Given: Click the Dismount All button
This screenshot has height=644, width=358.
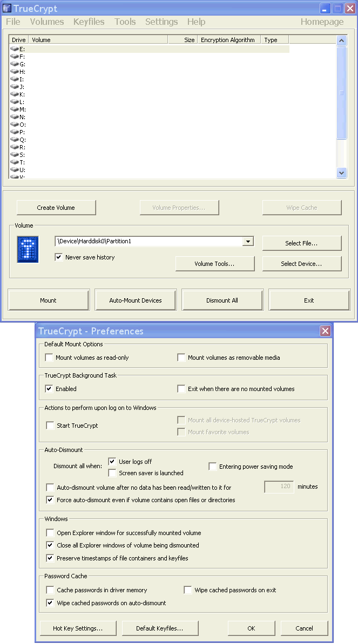Looking at the screenshot, I should (222, 300).
